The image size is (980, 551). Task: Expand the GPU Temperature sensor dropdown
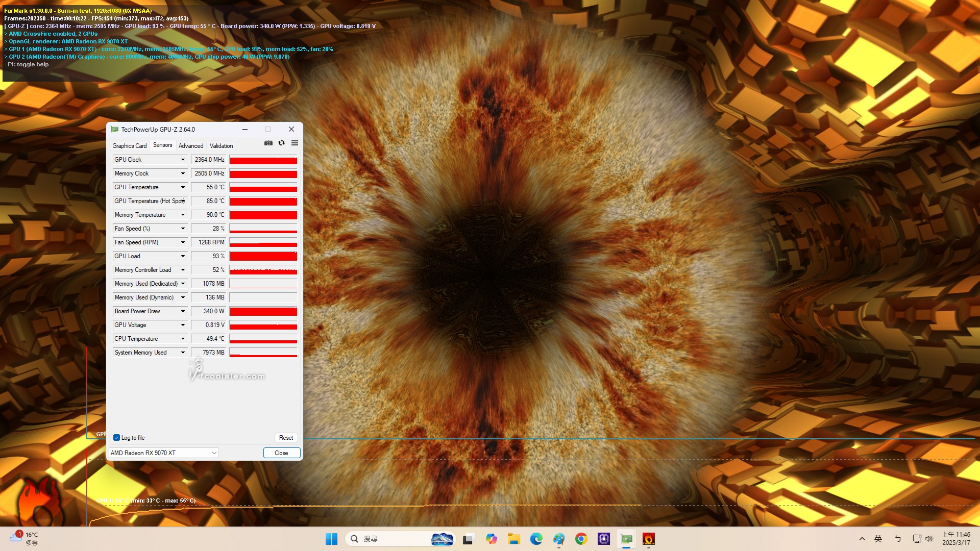pos(183,187)
